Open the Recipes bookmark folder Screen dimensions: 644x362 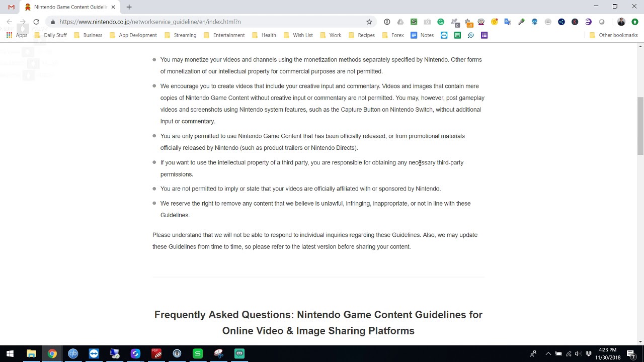coord(361,35)
